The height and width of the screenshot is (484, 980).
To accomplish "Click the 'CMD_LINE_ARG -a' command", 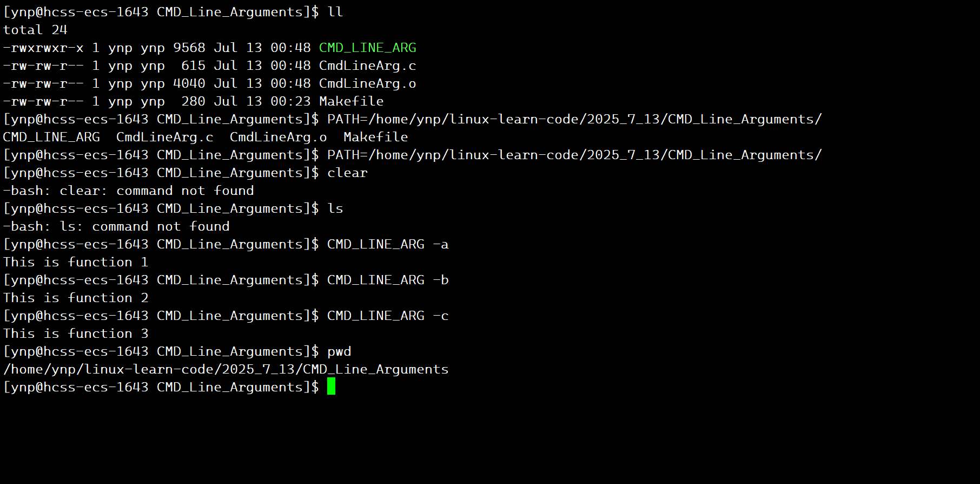I will coord(388,244).
